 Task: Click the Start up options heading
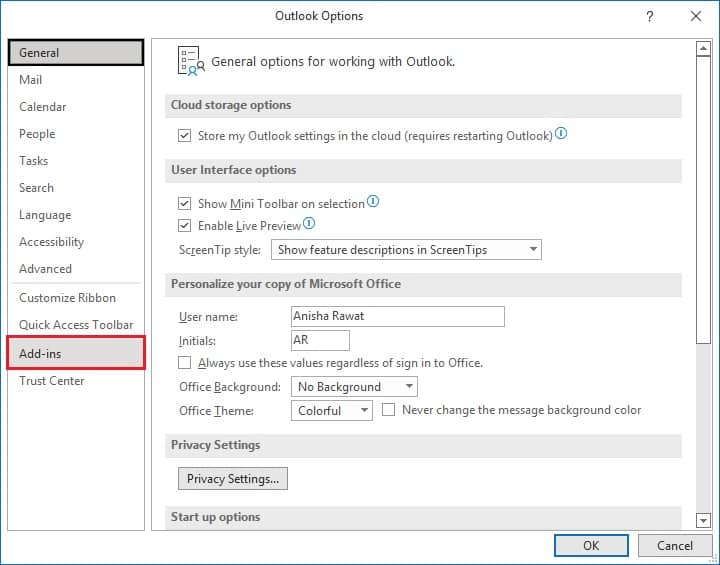tap(215, 517)
